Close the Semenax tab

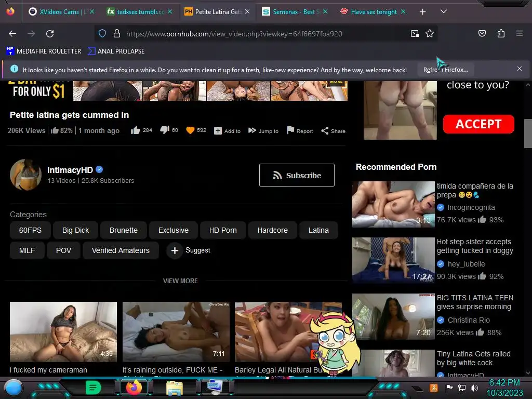point(325,11)
